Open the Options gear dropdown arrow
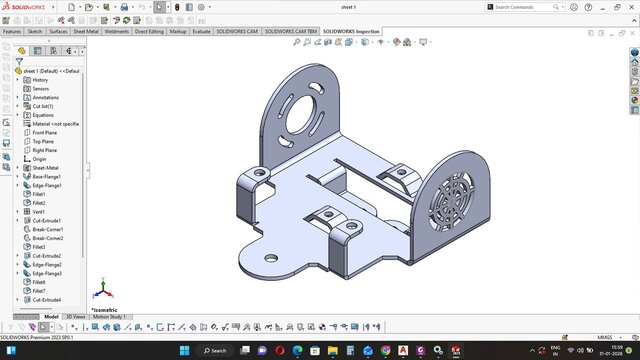Viewport: 640px width, 360px height. (x=210, y=7)
